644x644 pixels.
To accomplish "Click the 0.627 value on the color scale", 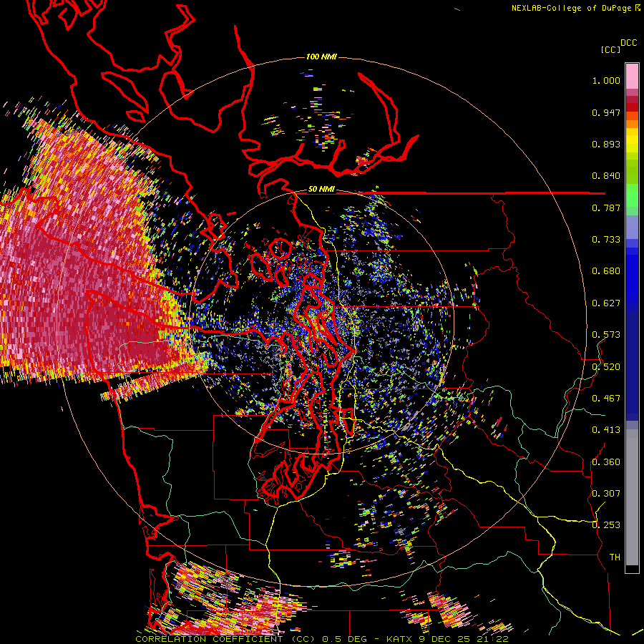I will click(606, 303).
